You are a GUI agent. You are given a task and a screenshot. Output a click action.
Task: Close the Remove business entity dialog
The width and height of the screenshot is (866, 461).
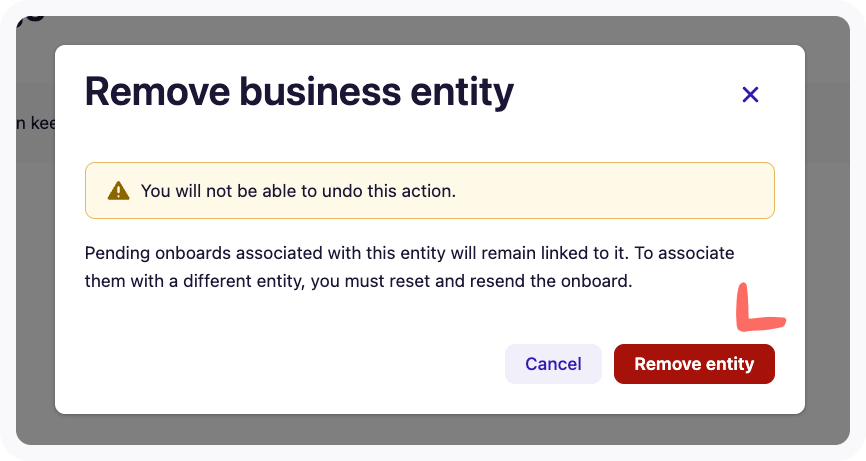(750, 95)
